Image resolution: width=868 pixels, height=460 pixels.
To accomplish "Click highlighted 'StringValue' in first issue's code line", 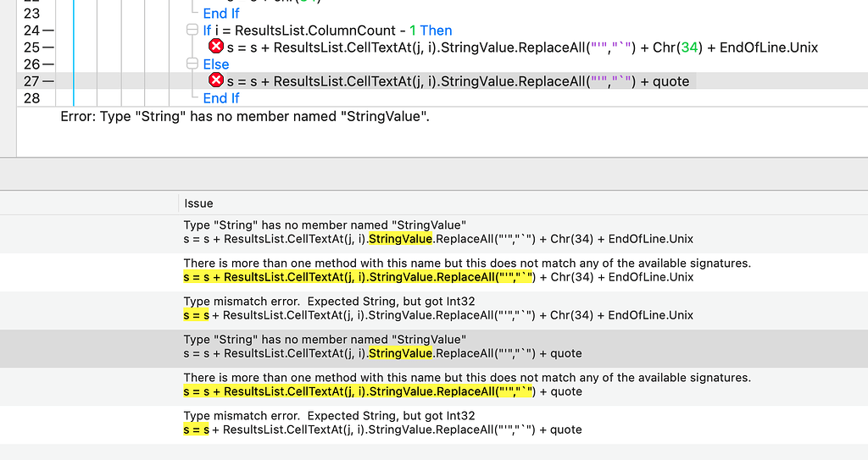I will [400, 239].
